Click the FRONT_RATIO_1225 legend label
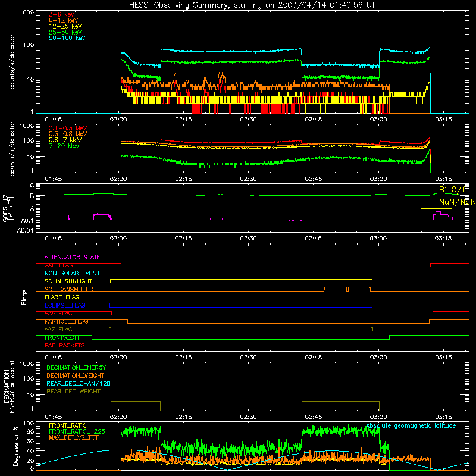Screen dimensions: 476x476 coord(77,431)
